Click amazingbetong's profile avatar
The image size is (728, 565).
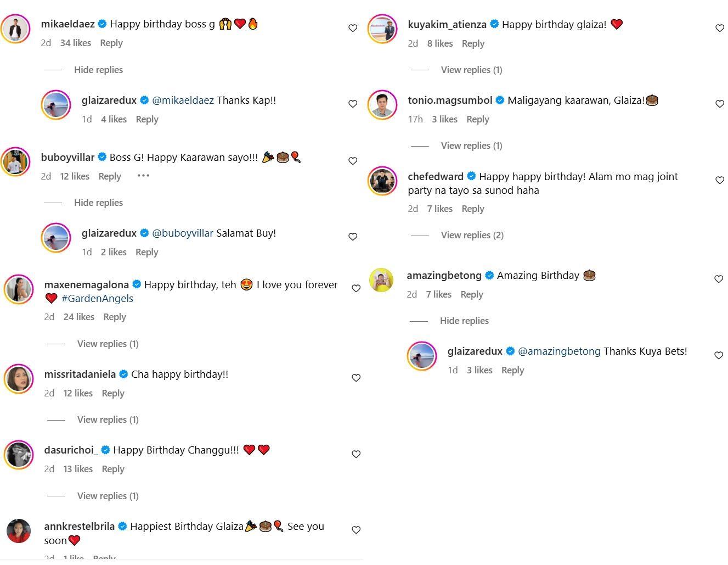[x=381, y=280]
